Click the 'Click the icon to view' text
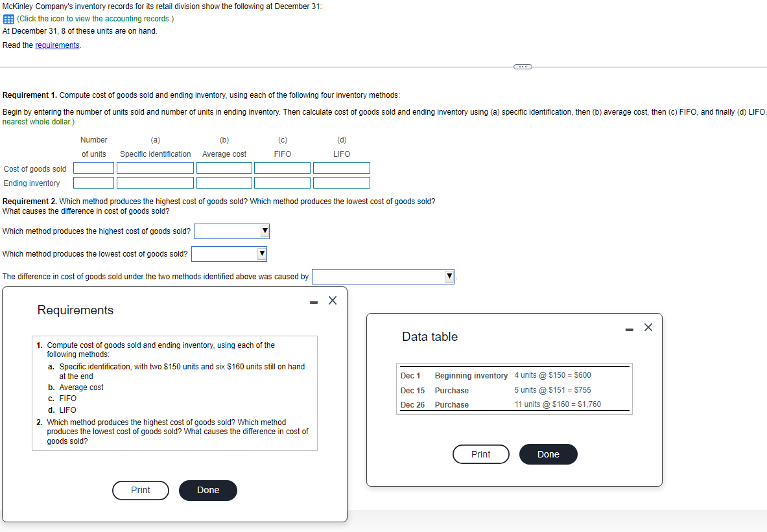The image size is (767, 532). (x=95, y=19)
